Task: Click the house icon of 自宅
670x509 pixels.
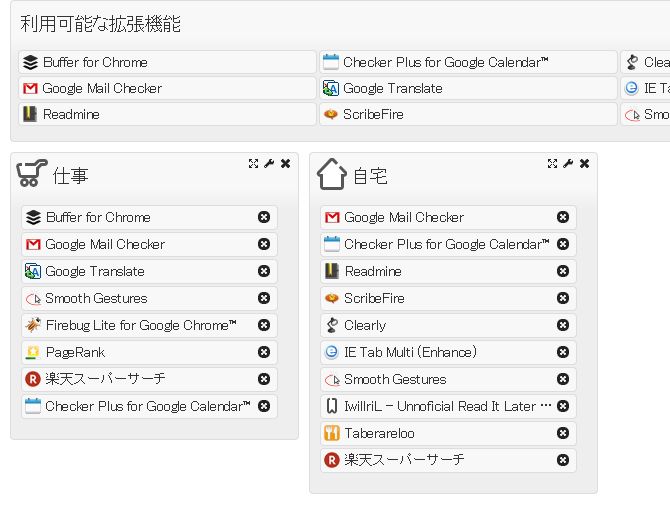Action: pyautogui.click(x=332, y=174)
